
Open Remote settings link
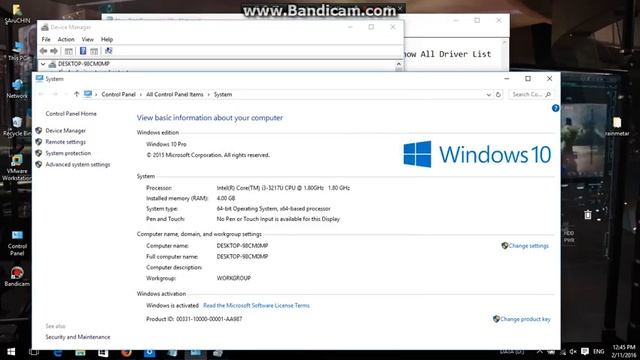coord(66,142)
